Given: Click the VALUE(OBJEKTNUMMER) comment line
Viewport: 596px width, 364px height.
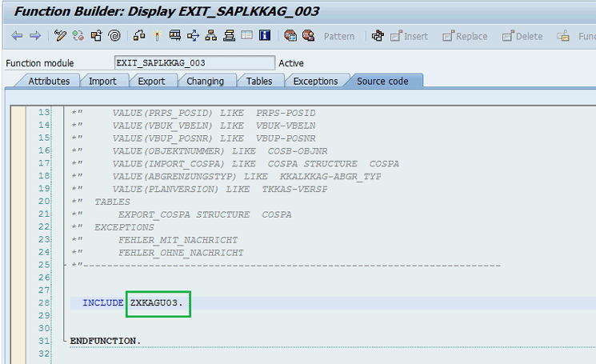Looking at the screenshot, I should pyautogui.click(x=199, y=151).
